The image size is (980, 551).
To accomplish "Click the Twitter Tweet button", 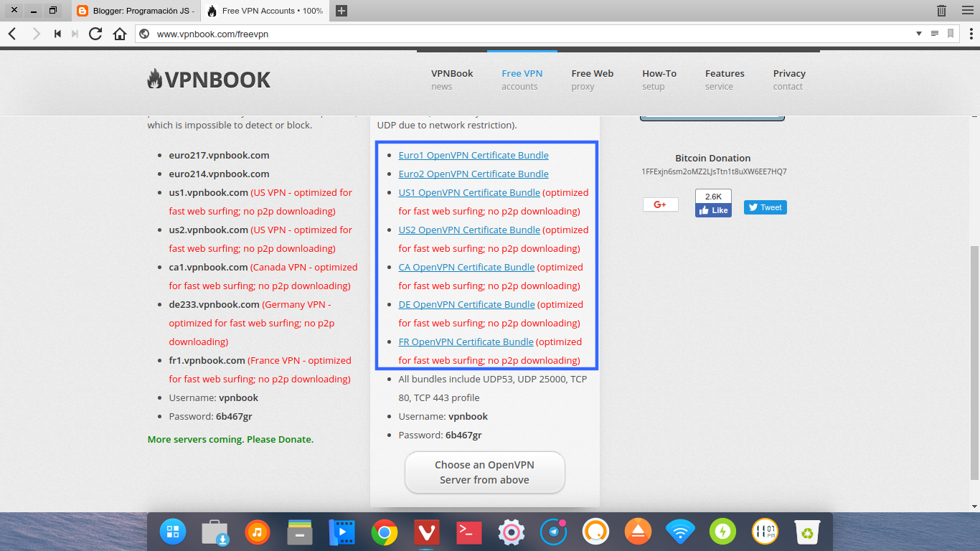I will tap(765, 207).
